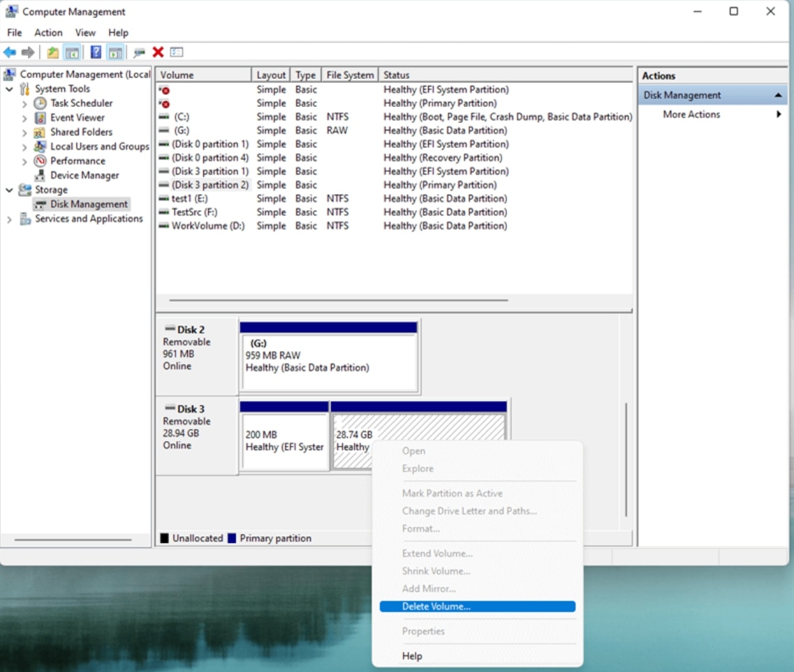The width and height of the screenshot is (794, 672).
Task: Select the (Disk 0 partition 4) volume row
Action: [x=395, y=158]
